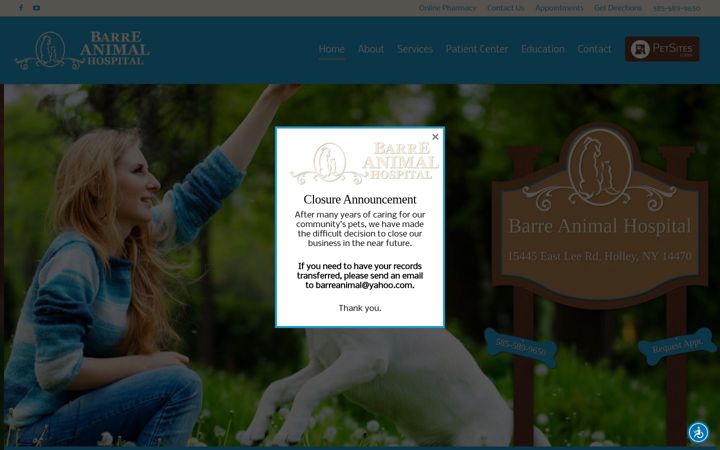Open the About menu
This screenshot has height=450, width=720.
[x=371, y=49]
